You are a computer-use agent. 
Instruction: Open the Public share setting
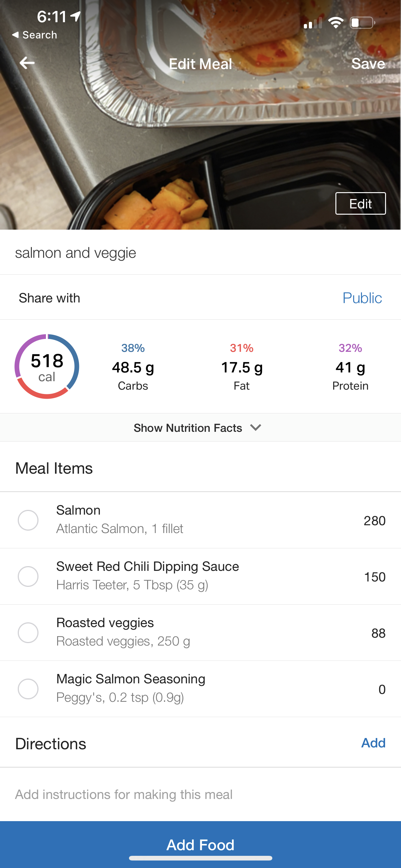pos(362,298)
